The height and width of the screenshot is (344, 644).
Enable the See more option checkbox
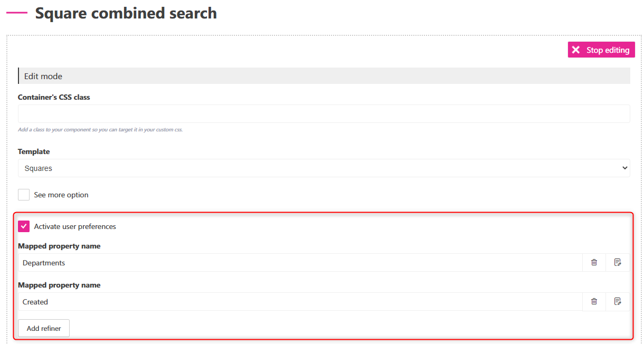pyautogui.click(x=24, y=195)
